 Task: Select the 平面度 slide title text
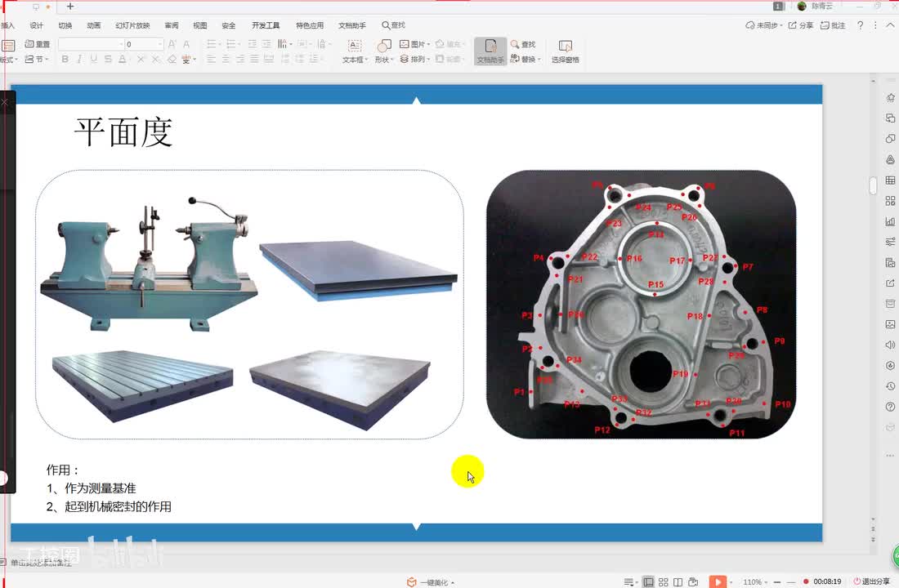pyautogui.click(x=123, y=133)
